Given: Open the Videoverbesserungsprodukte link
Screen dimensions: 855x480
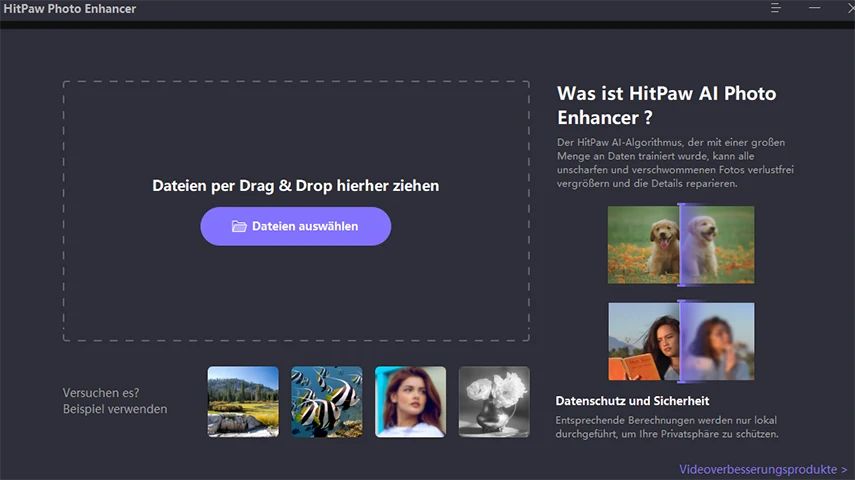Looking at the screenshot, I should tap(763, 469).
